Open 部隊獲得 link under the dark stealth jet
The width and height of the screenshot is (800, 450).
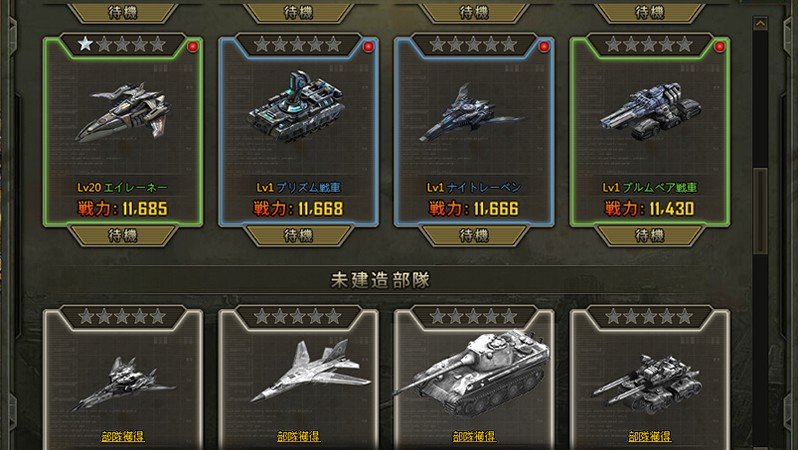tap(122, 437)
